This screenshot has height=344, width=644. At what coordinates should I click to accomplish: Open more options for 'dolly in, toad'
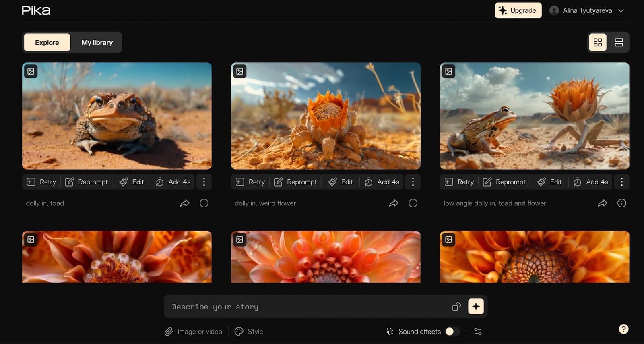click(204, 182)
